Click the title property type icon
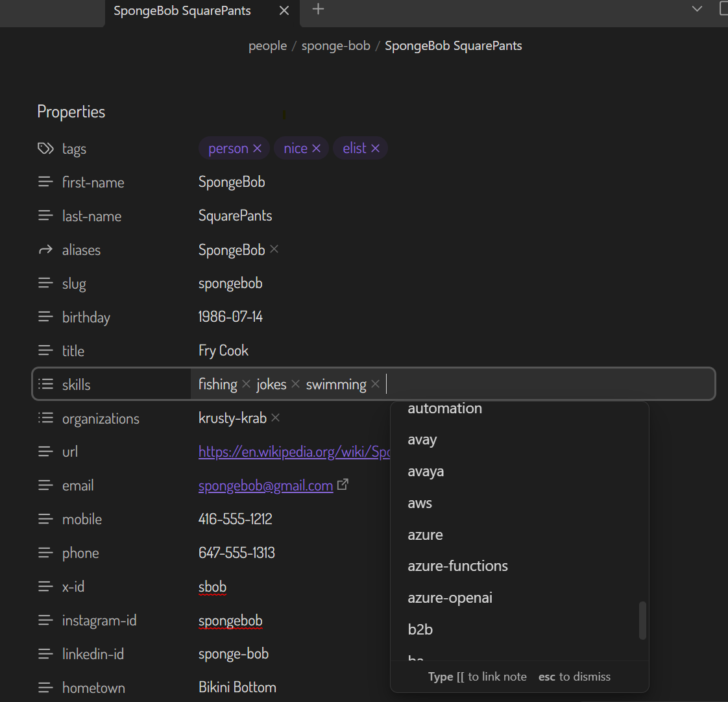 pyautogui.click(x=45, y=350)
